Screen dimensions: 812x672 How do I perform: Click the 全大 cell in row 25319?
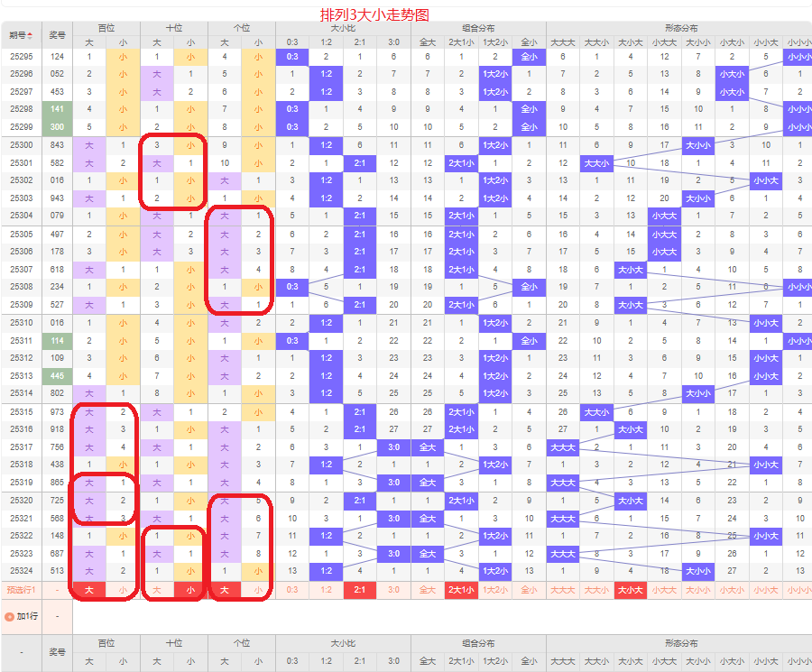pos(428,483)
